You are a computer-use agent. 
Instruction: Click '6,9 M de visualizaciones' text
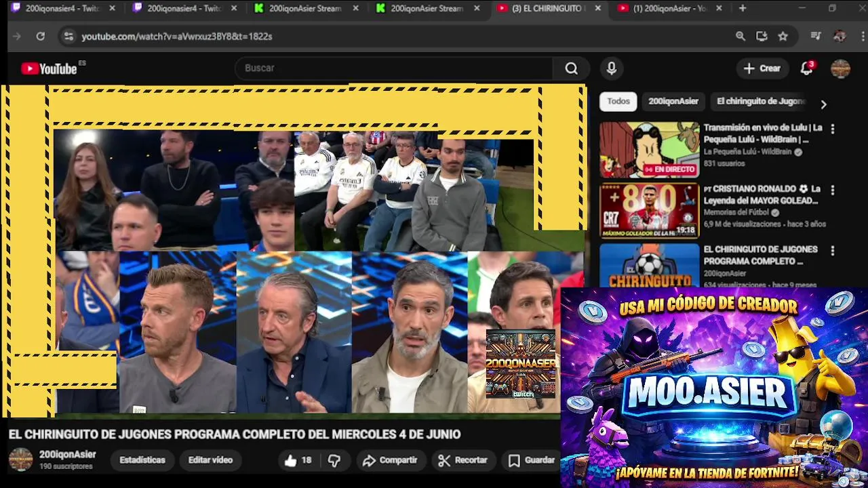click(x=743, y=224)
